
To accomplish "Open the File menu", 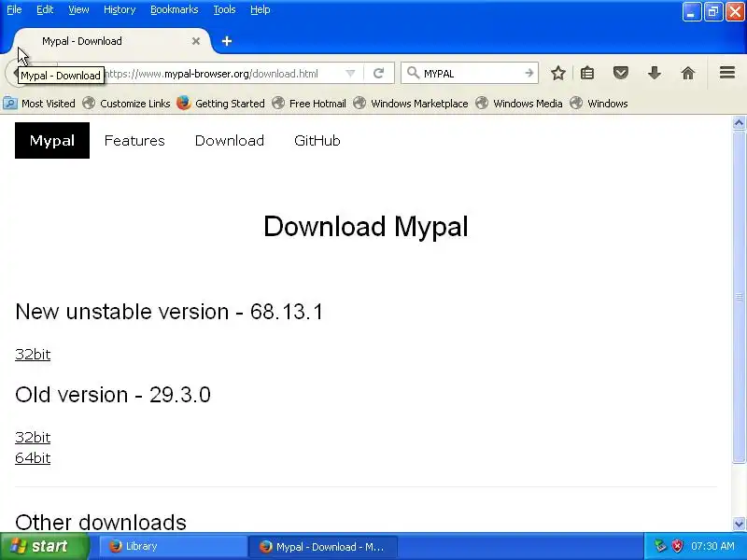I will 14,9.
